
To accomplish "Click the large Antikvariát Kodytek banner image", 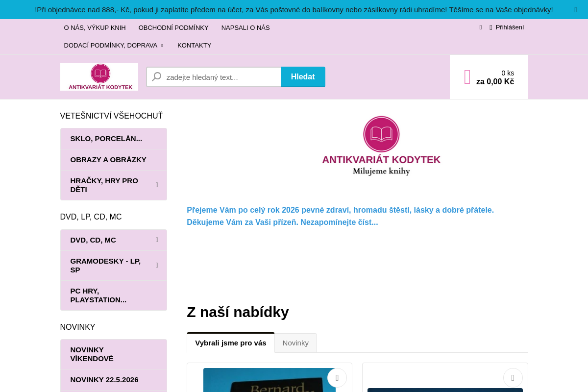I will (x=381, y=146).
